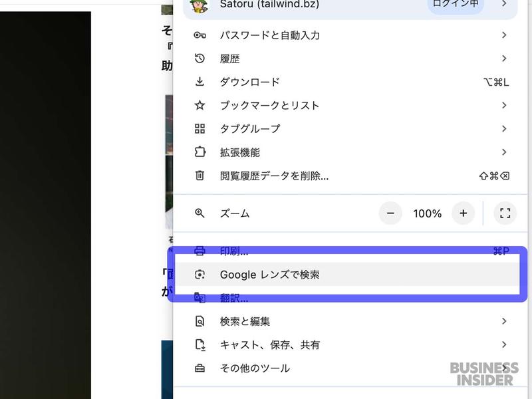Open the タブグループ menu entry
The width and height of the screenshot is (532, 399).
point(350,128)
